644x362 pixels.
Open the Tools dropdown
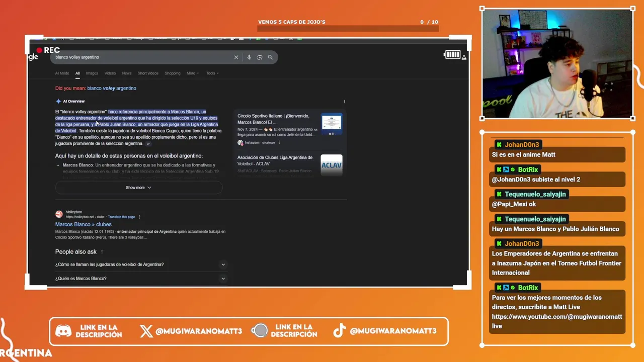(212, 73)
